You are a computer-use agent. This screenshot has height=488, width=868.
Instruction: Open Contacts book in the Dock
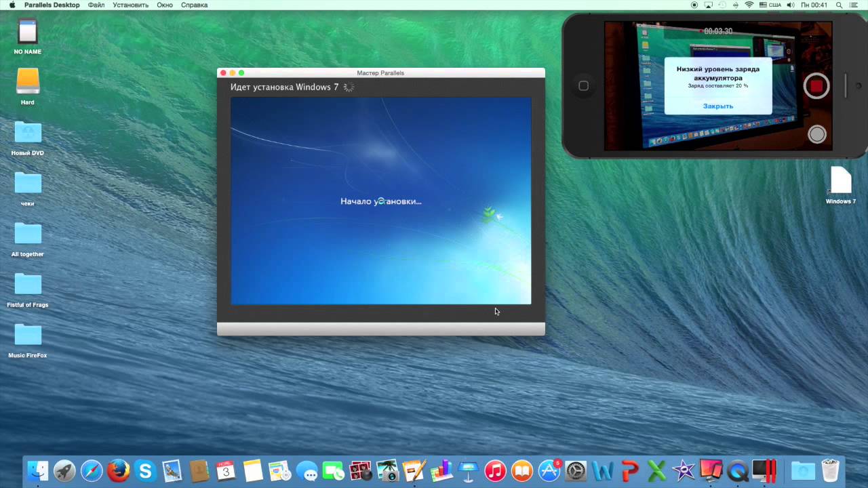coord(199,470)
